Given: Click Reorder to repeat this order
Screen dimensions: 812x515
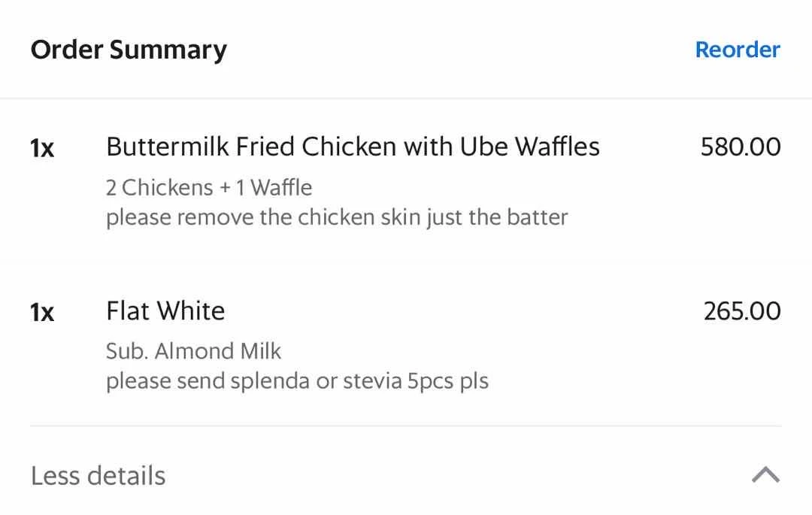Looking at the screenshot, I should click(x=737, y=50).
